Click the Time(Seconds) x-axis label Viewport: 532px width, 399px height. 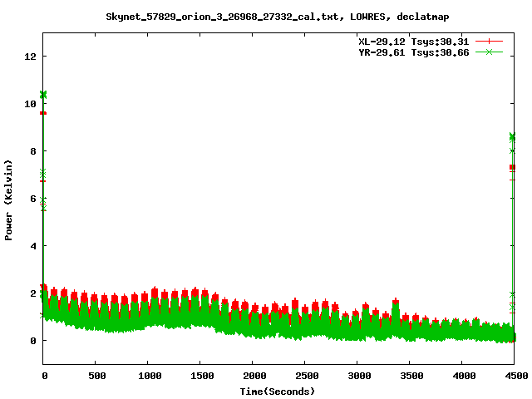point(277,392)
